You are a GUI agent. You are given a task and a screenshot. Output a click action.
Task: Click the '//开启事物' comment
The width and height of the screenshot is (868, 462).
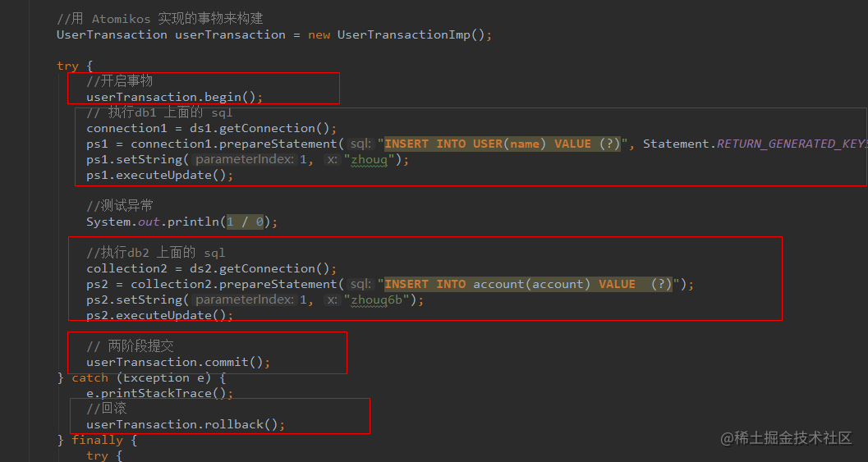coord(120,80)
